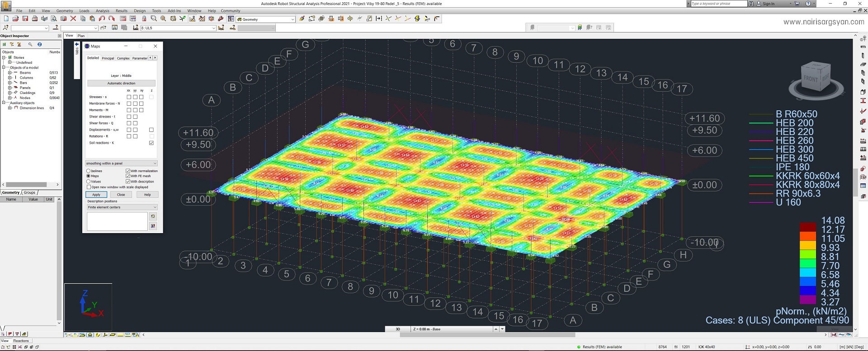Click the Robot application logo icon
The height and width of the screenshot is (351, 868).
[6, 5]
